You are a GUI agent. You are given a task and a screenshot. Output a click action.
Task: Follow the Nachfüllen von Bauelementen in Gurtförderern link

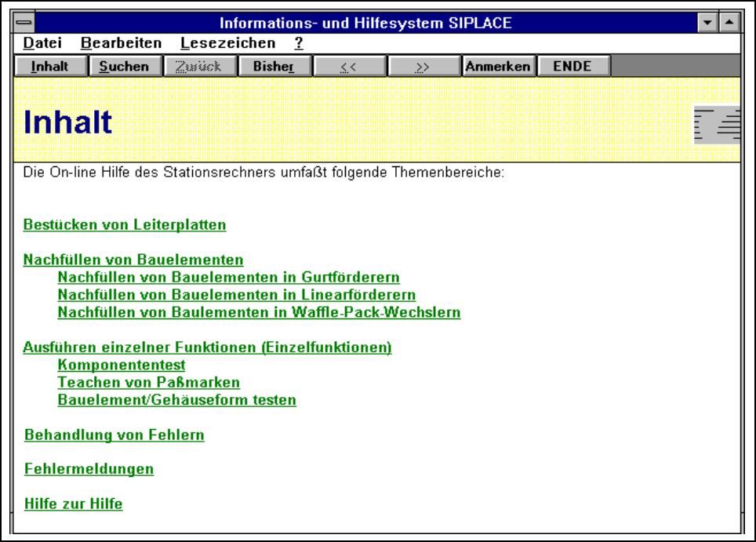click(228, 278)
